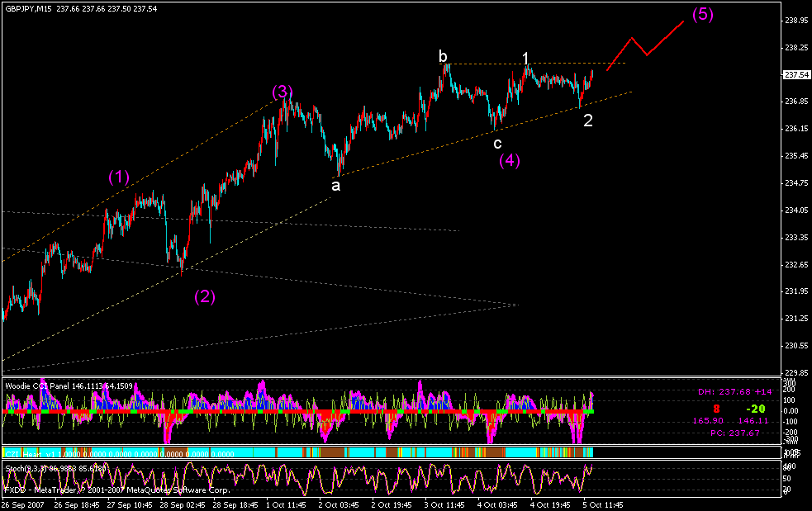Select the white '2' sub-wave label
Viewport: 812px width, 511px height.
(588, 121)
